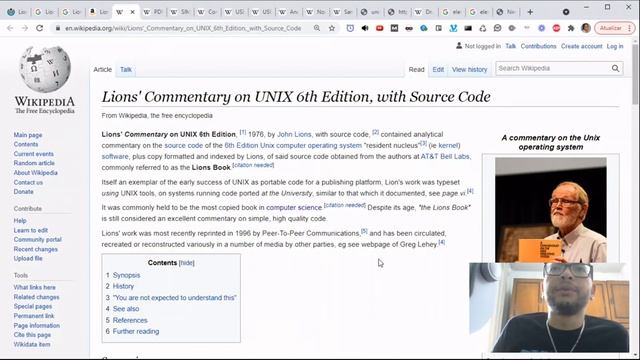Open Talk link in top user bar
640x360 pixels.
pos(510,46)
